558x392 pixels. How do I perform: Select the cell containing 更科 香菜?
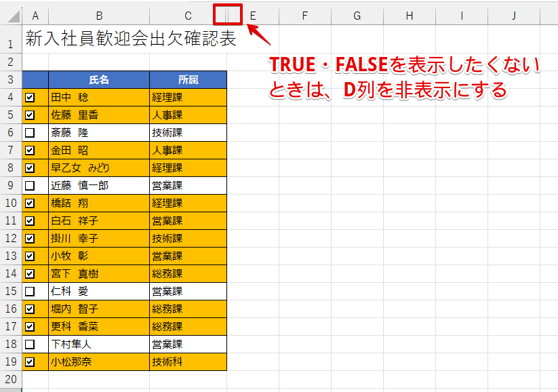(x=99, y=326)
